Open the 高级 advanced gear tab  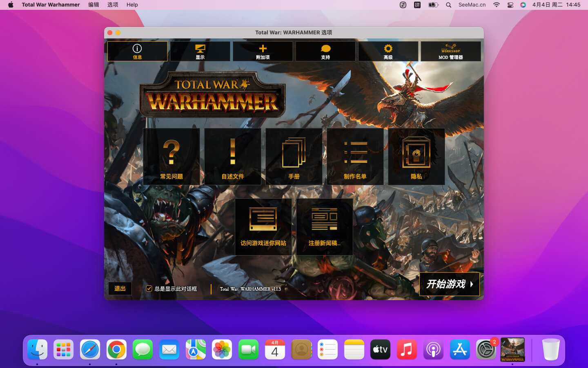(388, 52)
